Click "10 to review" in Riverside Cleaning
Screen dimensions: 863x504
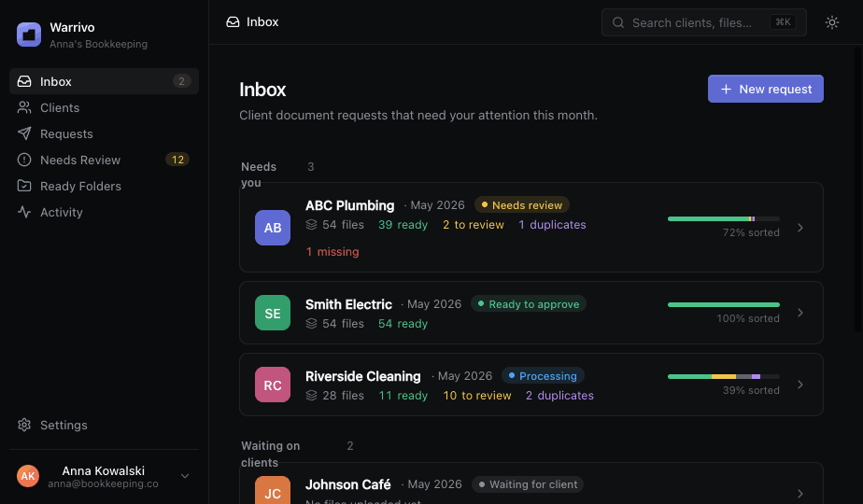pos(477,396)
